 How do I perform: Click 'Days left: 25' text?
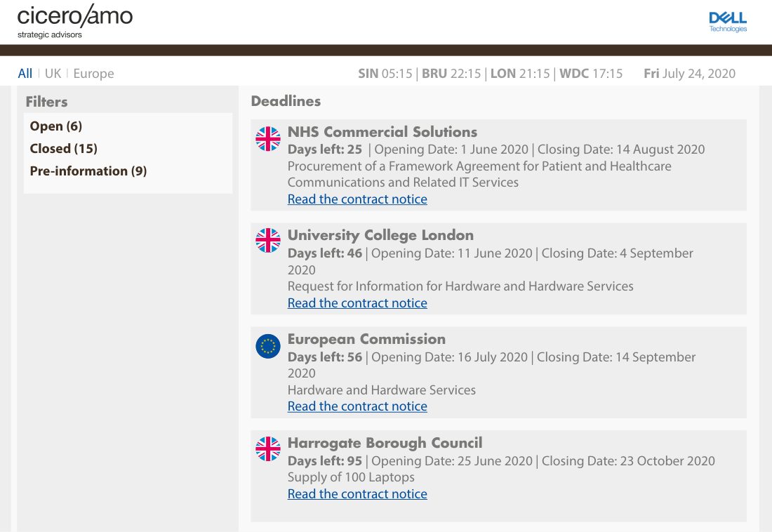[325, 149]
